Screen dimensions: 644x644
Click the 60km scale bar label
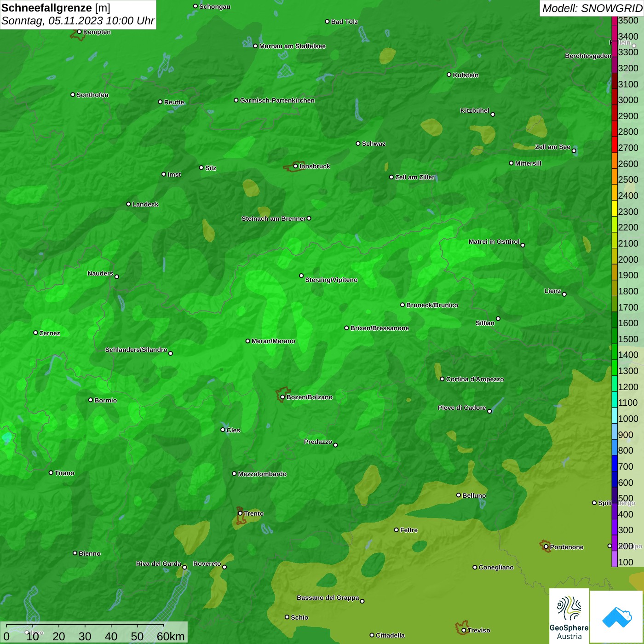click(x=171, y=636)
